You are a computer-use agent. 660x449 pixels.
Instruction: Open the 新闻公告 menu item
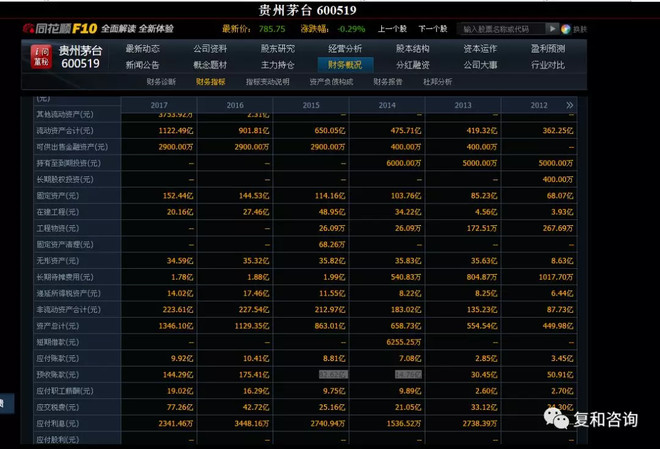142,65
